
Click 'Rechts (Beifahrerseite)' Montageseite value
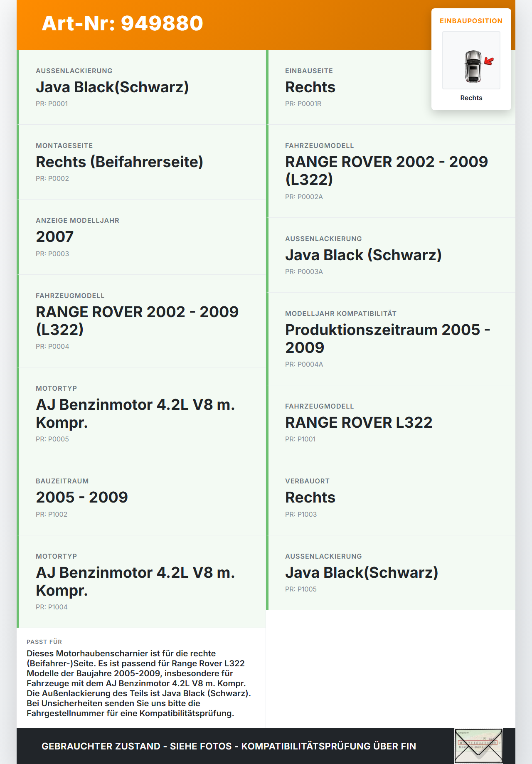(x=119, y=162)
